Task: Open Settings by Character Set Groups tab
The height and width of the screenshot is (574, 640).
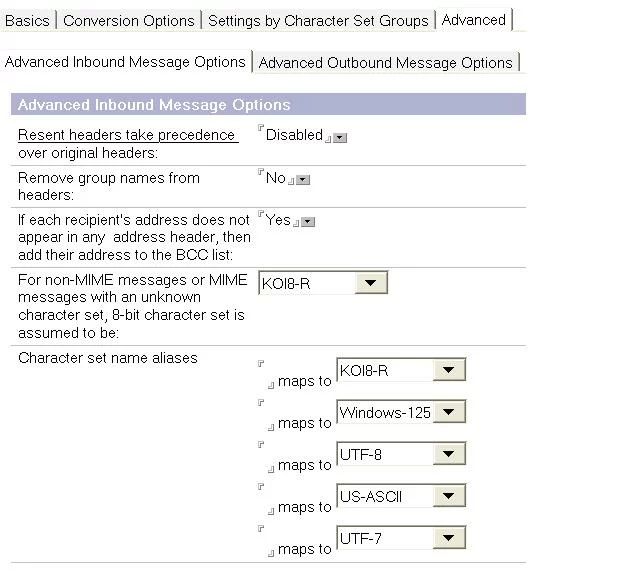Action: click(x=318, y=20)
